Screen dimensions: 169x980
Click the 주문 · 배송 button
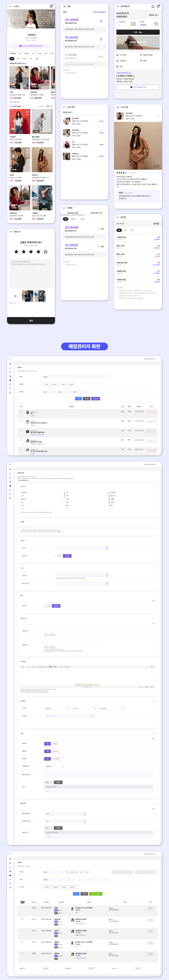[x=138, y=32]
